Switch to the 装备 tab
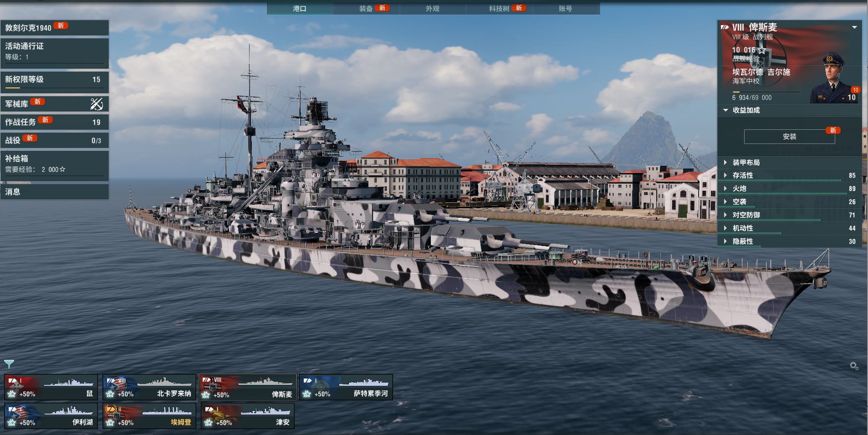 coord(366,9)
